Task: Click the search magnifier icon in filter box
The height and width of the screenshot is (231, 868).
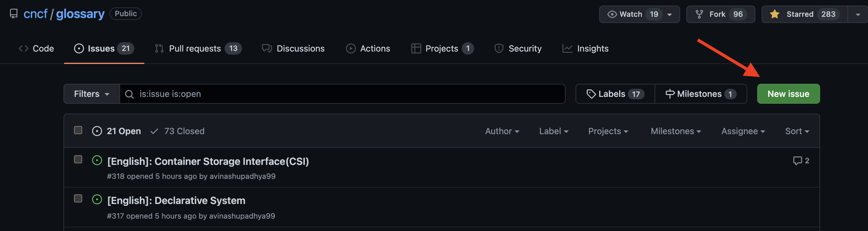Action: pos(129,94)
